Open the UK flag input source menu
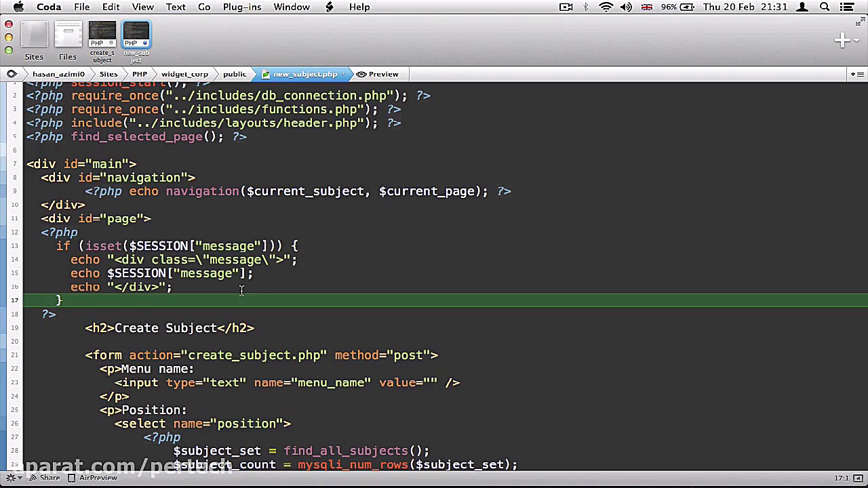The height and width of the screenshot is (488, 868). click(x=646, y=7)
